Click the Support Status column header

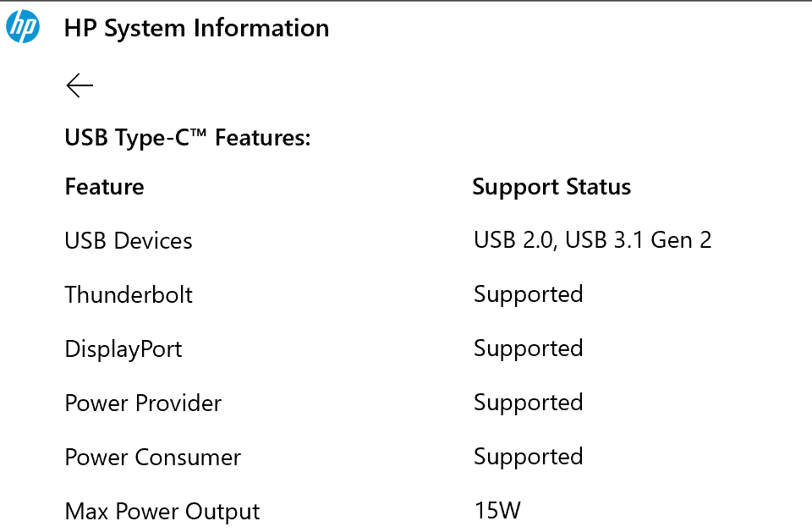pos(551,187)
